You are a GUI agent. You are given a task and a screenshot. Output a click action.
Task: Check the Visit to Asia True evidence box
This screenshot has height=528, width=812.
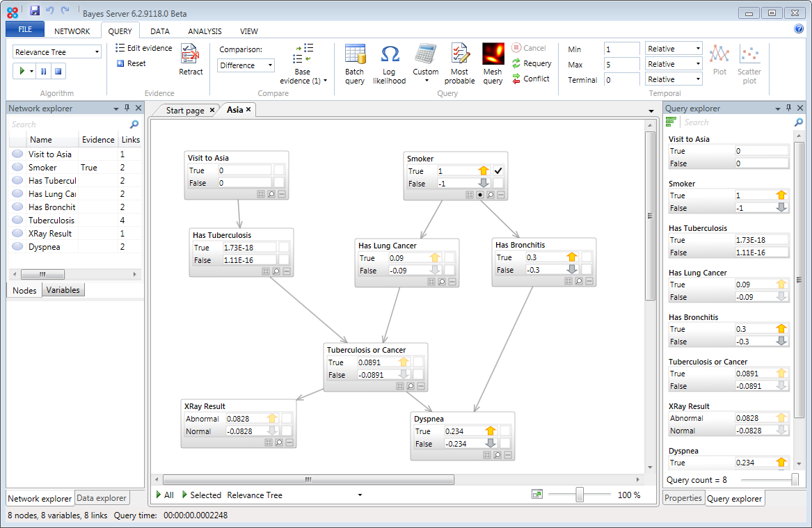279,170
